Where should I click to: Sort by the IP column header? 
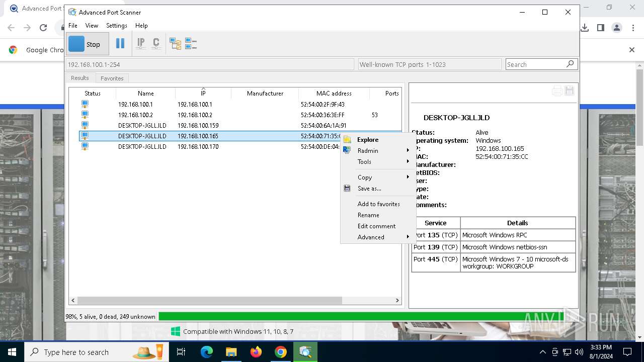203,93
